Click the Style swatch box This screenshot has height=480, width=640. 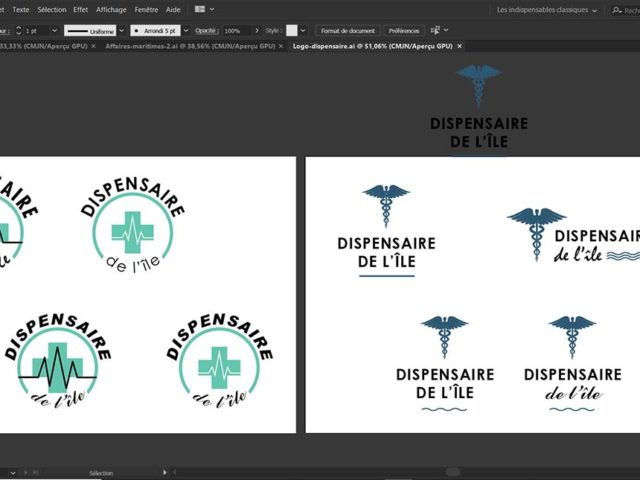coord(292,31)
